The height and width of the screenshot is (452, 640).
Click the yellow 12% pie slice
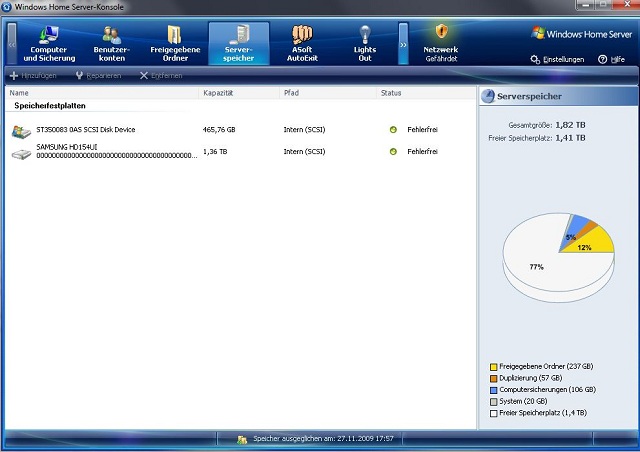[x=594, y=243]
